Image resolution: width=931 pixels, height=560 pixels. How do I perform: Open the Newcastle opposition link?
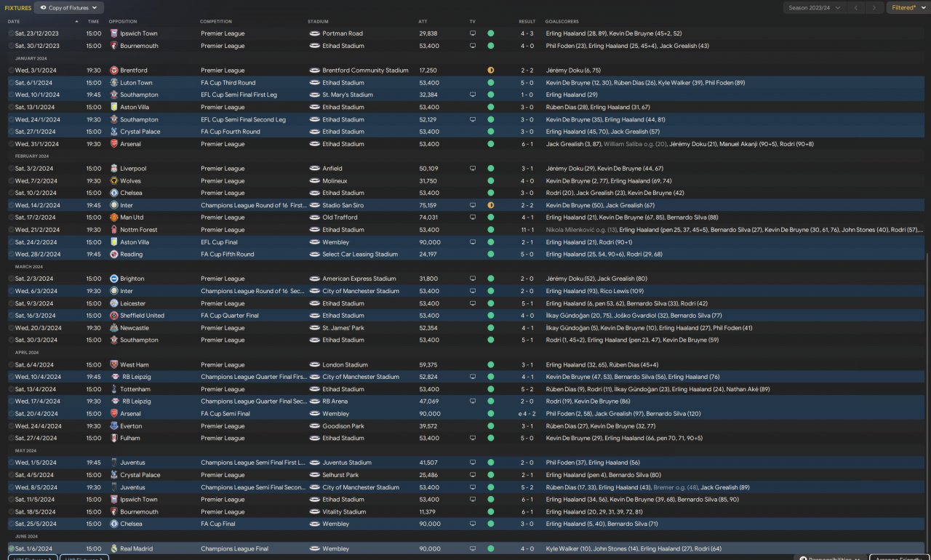click(x=133, y=328)
